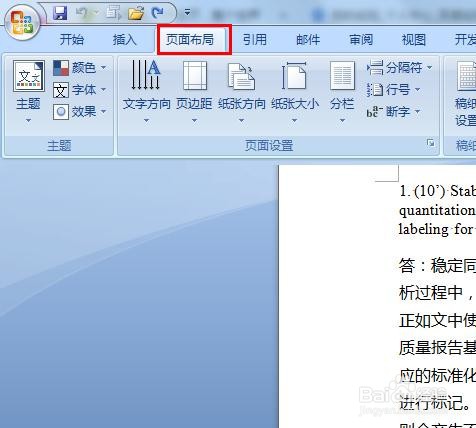The image size is (476, 428).
Task: Click the 分栏 columns icon
Action: [342, 76]
